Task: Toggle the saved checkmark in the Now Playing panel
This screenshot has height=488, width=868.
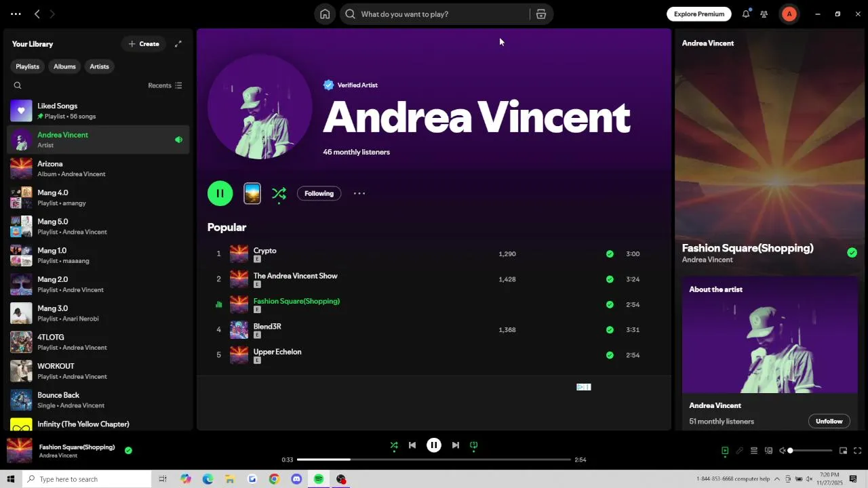Action: (x=852, y=253)
